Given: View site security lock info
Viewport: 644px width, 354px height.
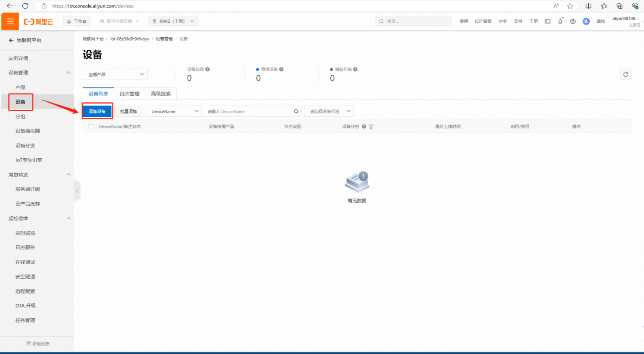Looking at the screenshot, I should 44,6.
